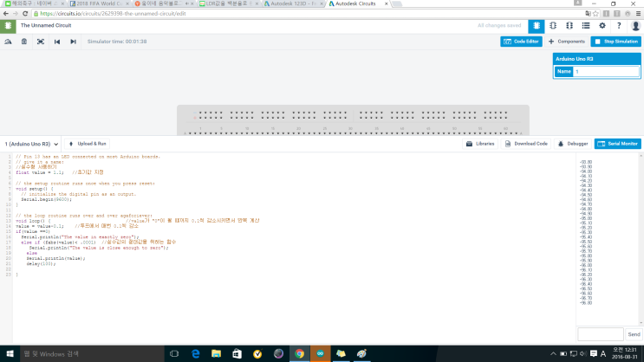Open Paint app on taskbar
644x362 pixels.
coord(361,354)
